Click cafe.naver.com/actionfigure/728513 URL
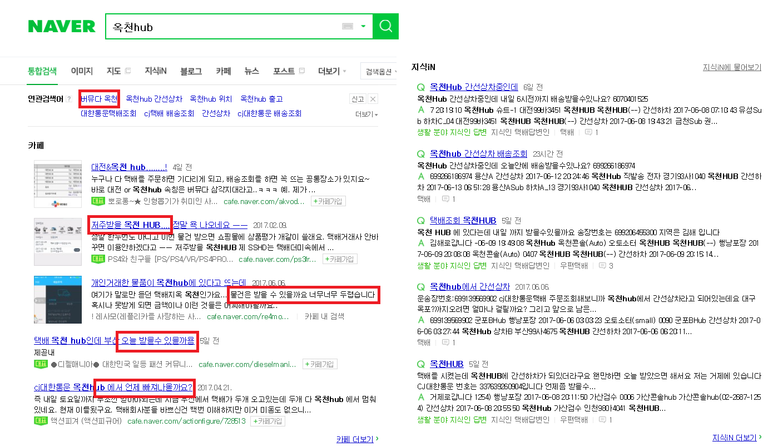768x447 pixels. (187, 421)
